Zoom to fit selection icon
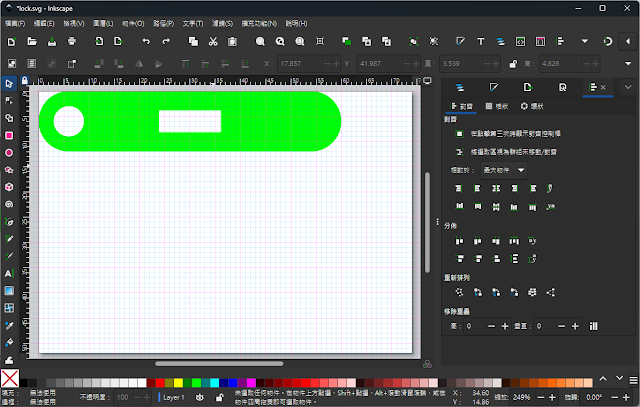Screen dimensions: 640x407 (260, 42)
